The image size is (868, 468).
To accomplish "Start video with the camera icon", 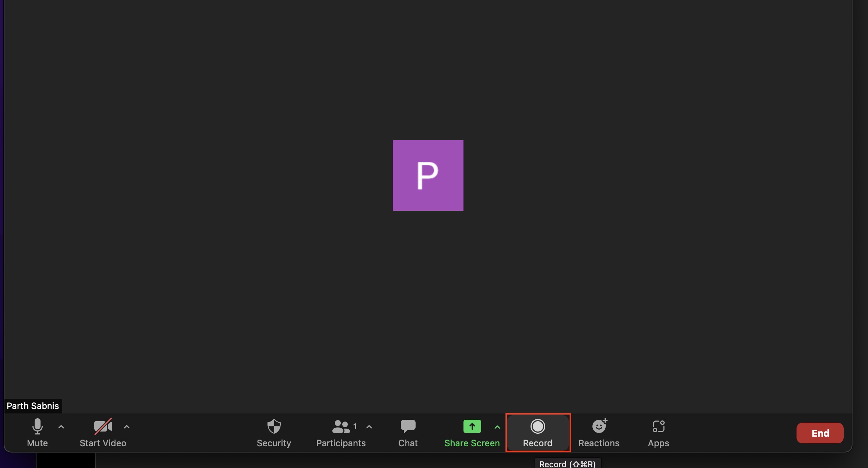I will 103,433.
